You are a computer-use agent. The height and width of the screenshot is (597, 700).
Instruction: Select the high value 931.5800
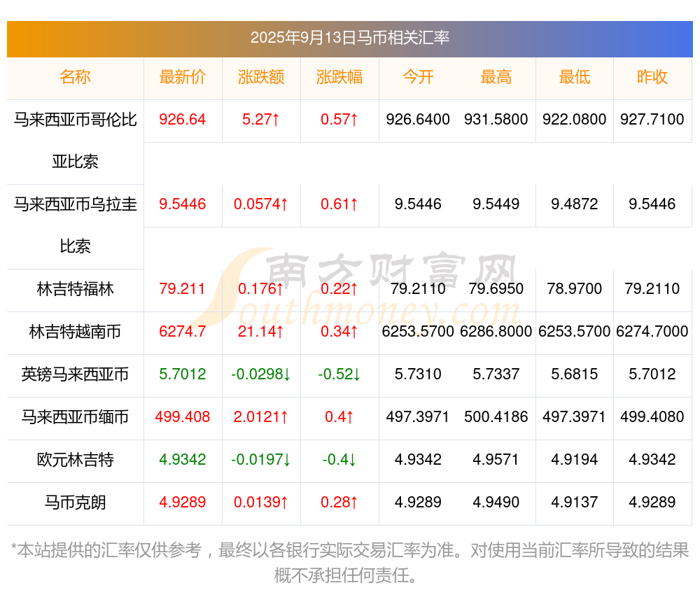496,120
